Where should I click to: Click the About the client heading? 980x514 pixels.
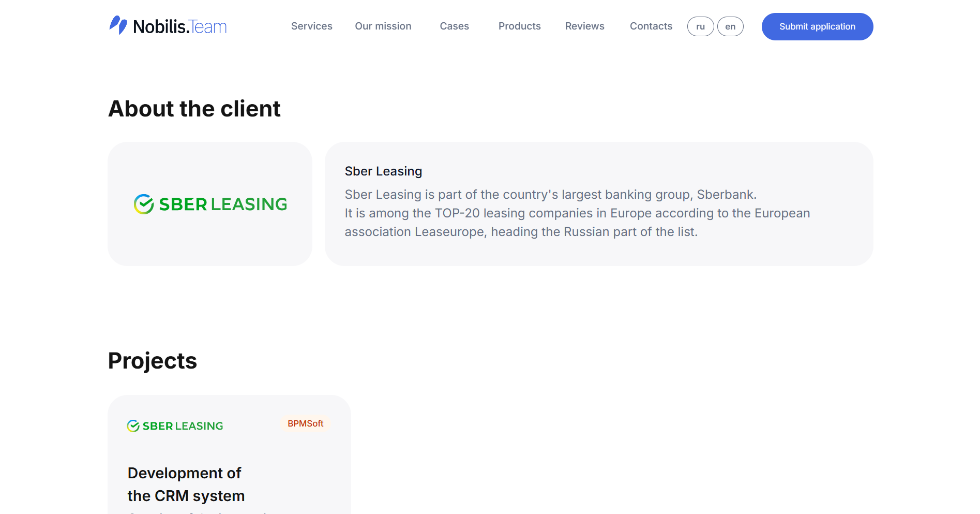click(194, 109)
